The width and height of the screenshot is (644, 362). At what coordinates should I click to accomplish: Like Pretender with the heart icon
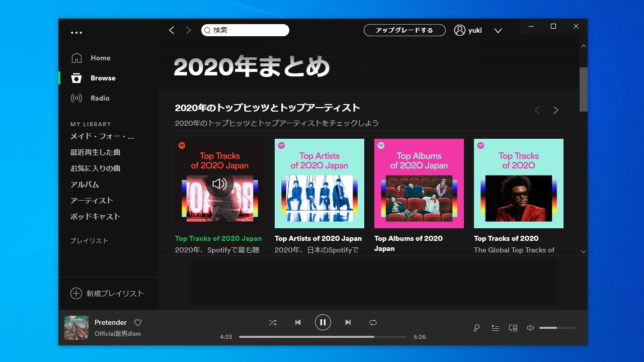138,323
